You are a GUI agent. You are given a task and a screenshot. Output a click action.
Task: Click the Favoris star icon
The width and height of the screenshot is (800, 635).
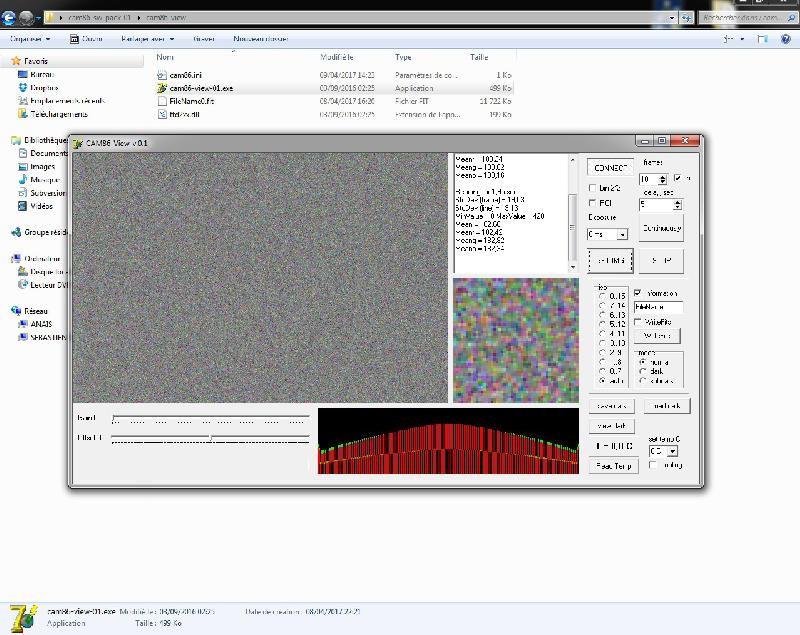[16, 61]
